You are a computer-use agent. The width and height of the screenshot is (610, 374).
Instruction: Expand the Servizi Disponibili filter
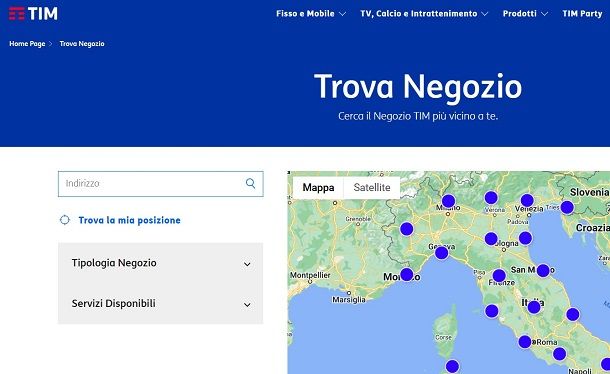[x=161, y=304]
